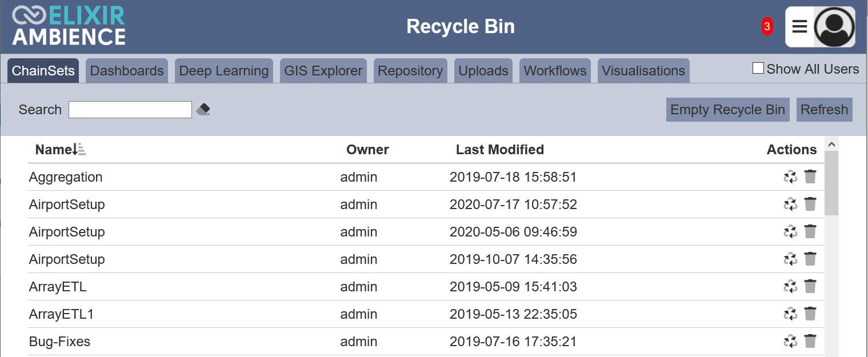Click the Actions column header
Screen dimensions: 868x357
point(791,150)
